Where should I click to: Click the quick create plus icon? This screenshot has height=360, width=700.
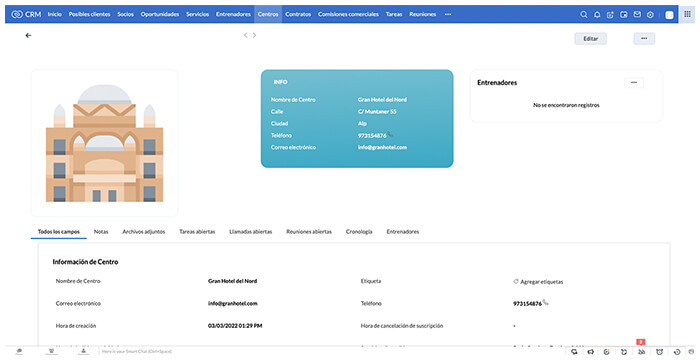point(610,14)
